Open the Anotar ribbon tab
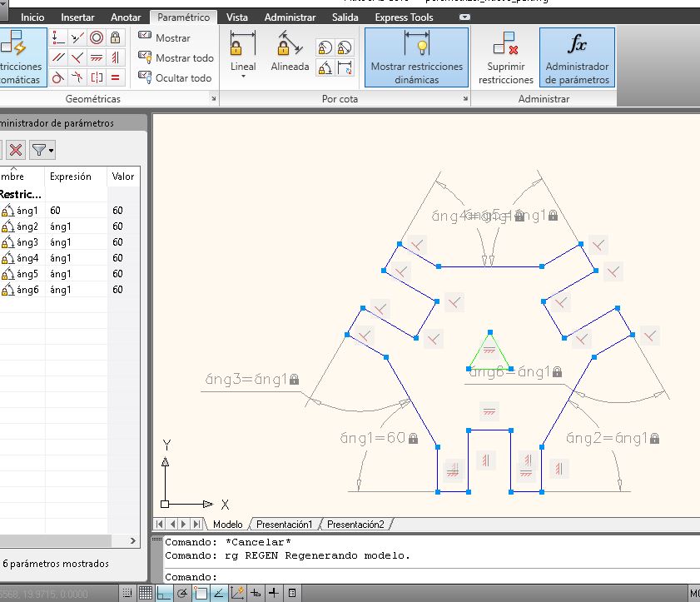Viewport: 700px width, 602px height. pyautogui.click(x=126, y=17)
